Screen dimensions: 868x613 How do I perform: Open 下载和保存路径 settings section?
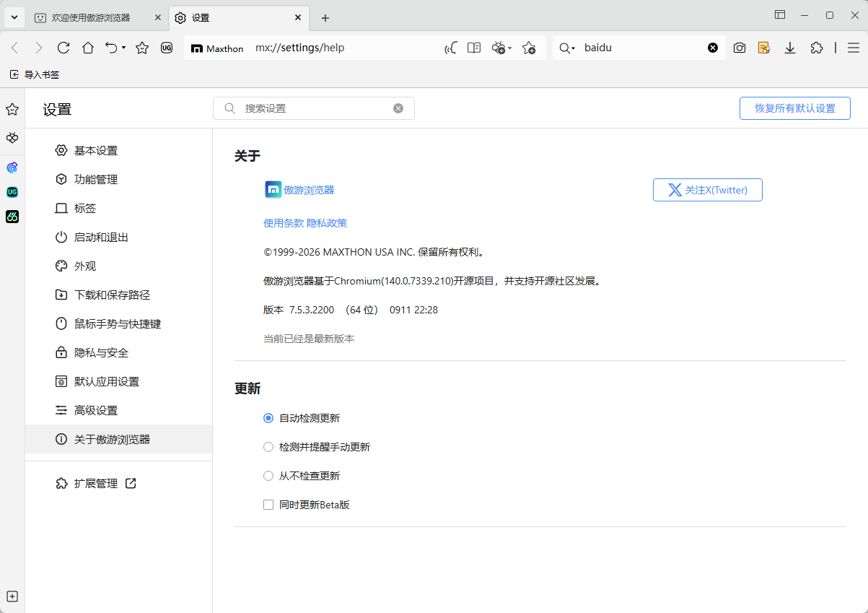tap(118, 295)
